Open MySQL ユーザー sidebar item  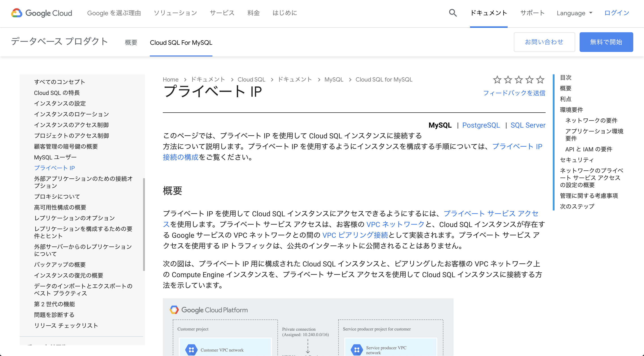point(55,157)
